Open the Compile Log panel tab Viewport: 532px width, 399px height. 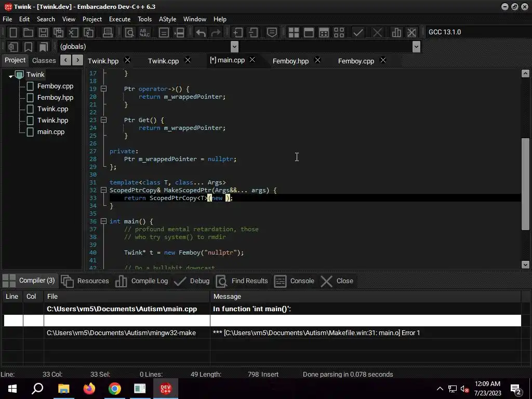tap(142, 281)
